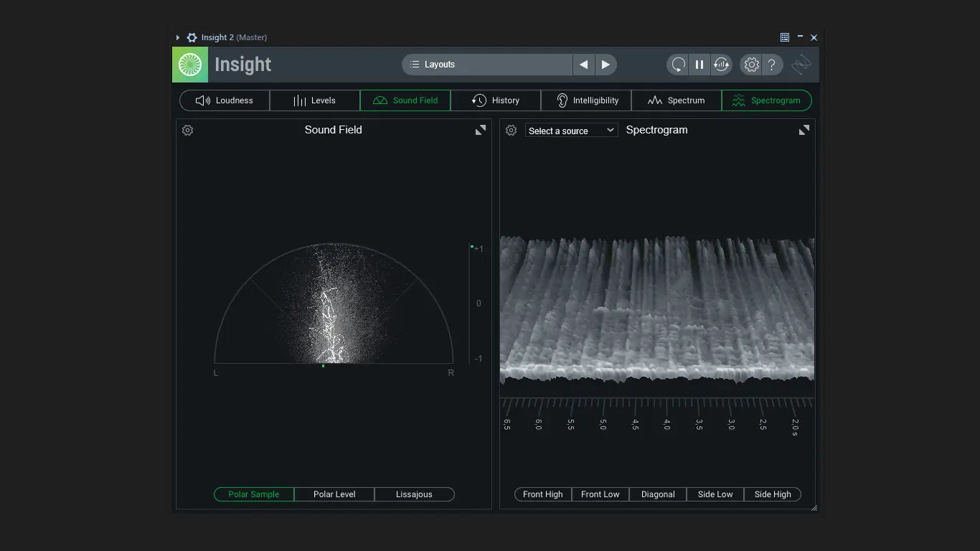Open the help question mark icon

(x=772, y=65)
